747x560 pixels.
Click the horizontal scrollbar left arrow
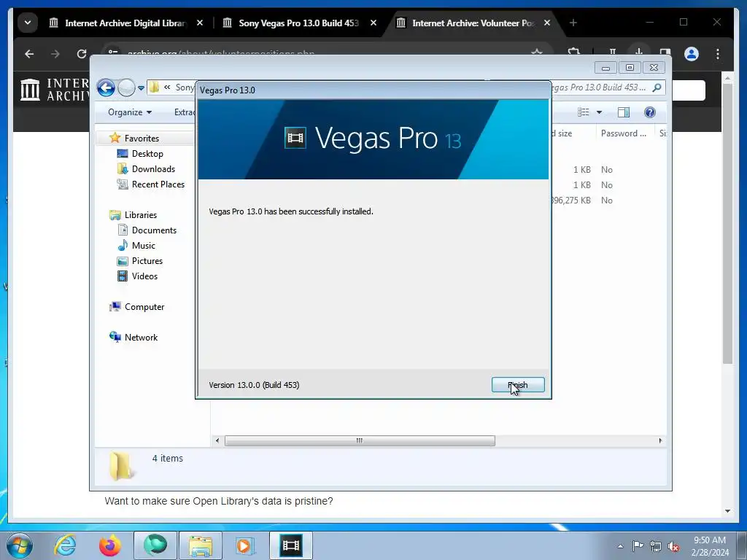point(217,440)
